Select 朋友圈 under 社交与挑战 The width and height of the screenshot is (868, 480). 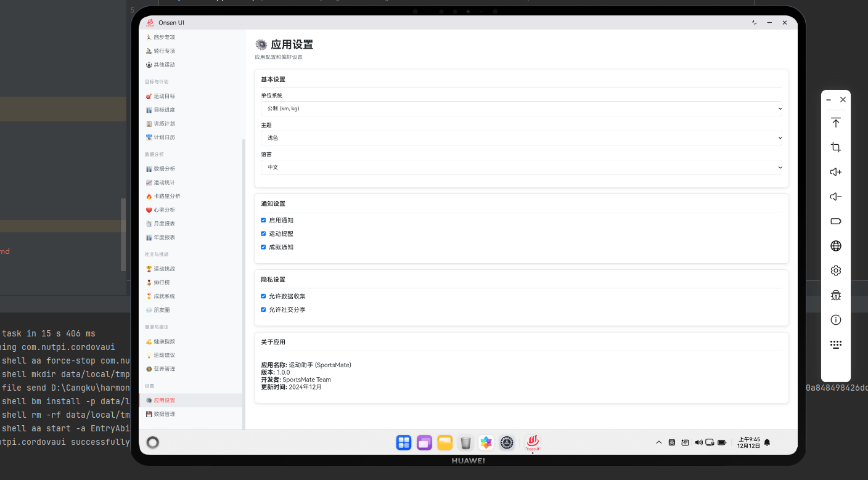pos(161,310)
